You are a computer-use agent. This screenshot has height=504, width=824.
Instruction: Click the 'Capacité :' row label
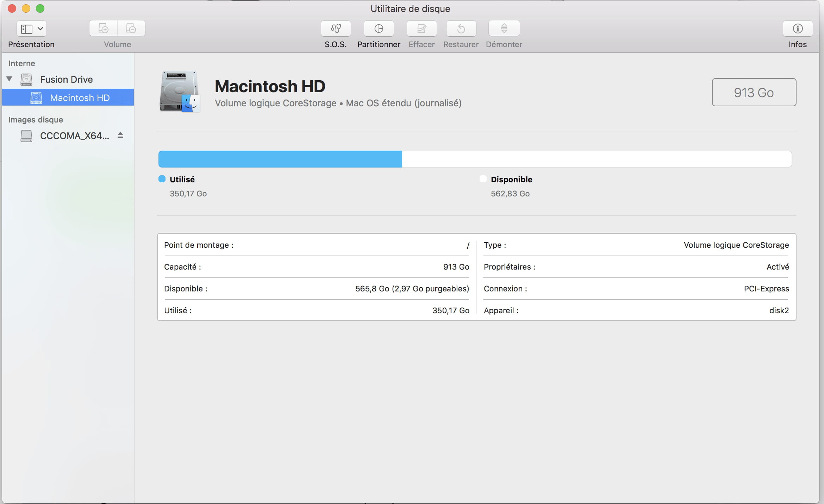pyautogui.click(x=182, y=267)
